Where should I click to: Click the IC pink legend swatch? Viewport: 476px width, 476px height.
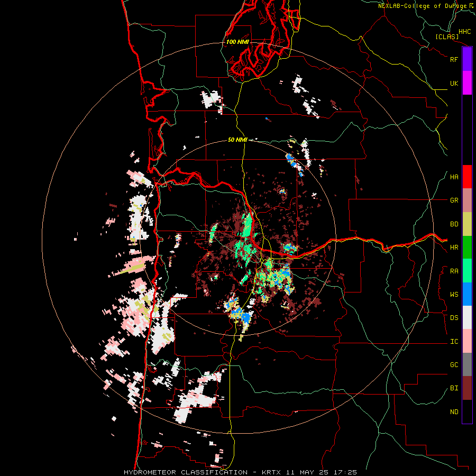[x=467, y=341]
